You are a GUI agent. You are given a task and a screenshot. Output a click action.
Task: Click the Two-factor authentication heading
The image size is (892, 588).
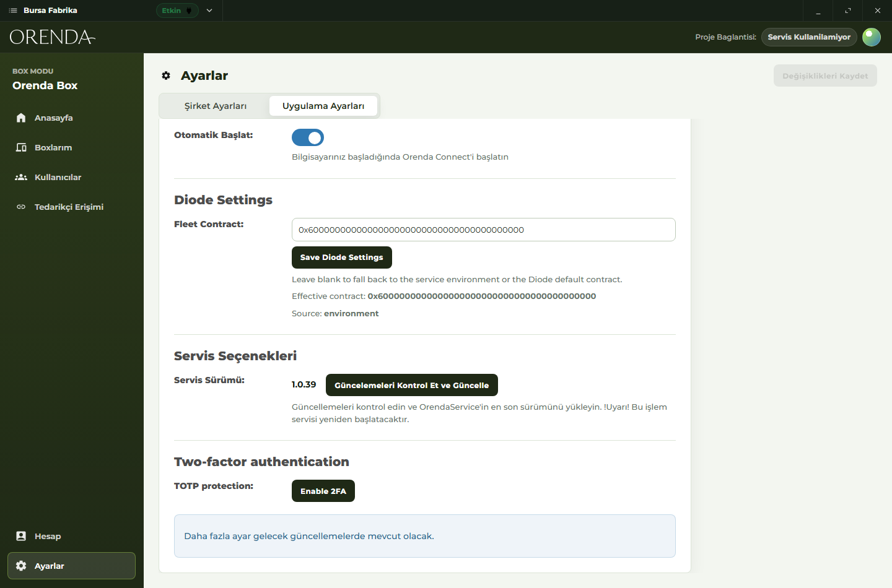(x=261, y=462)
